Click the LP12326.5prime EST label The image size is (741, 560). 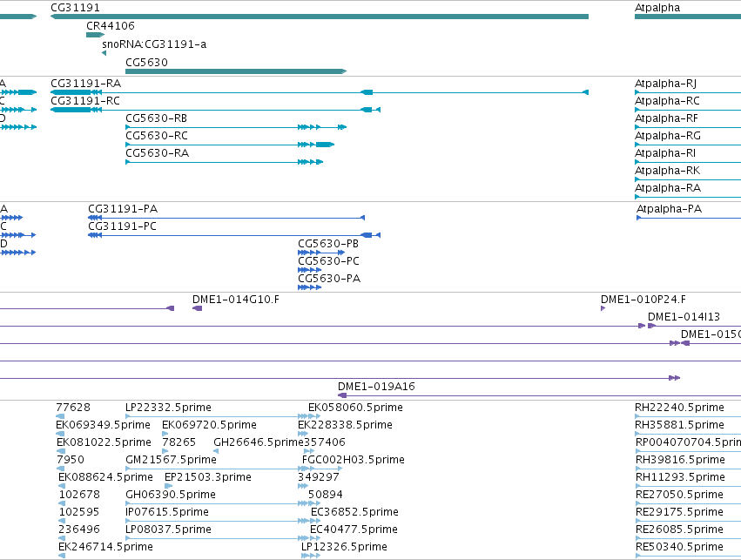click(x=344, y=547)
